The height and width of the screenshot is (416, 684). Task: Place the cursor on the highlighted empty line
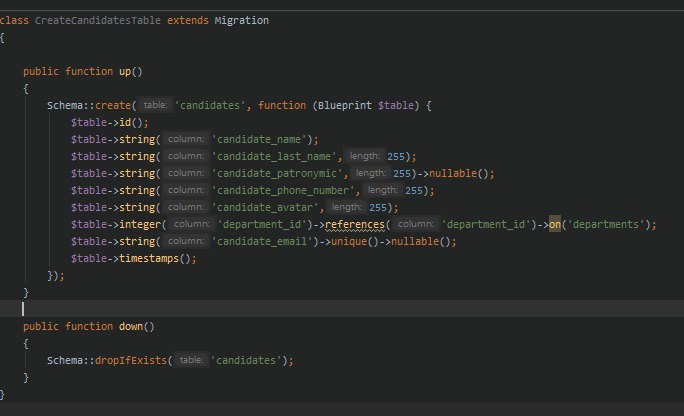click(x=342, y=309)
